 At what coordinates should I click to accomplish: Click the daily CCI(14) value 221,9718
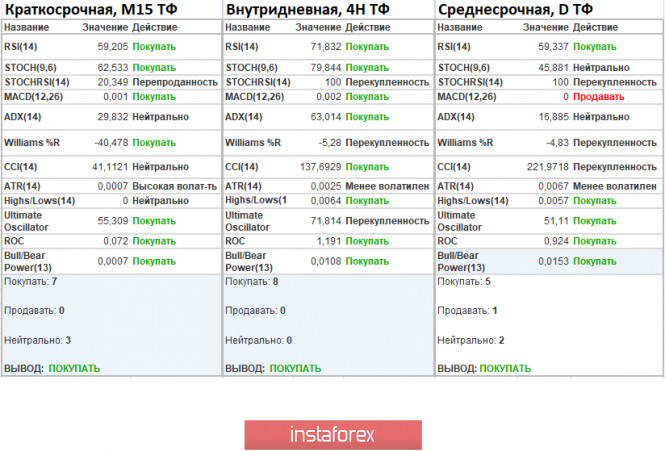point(548,167)
